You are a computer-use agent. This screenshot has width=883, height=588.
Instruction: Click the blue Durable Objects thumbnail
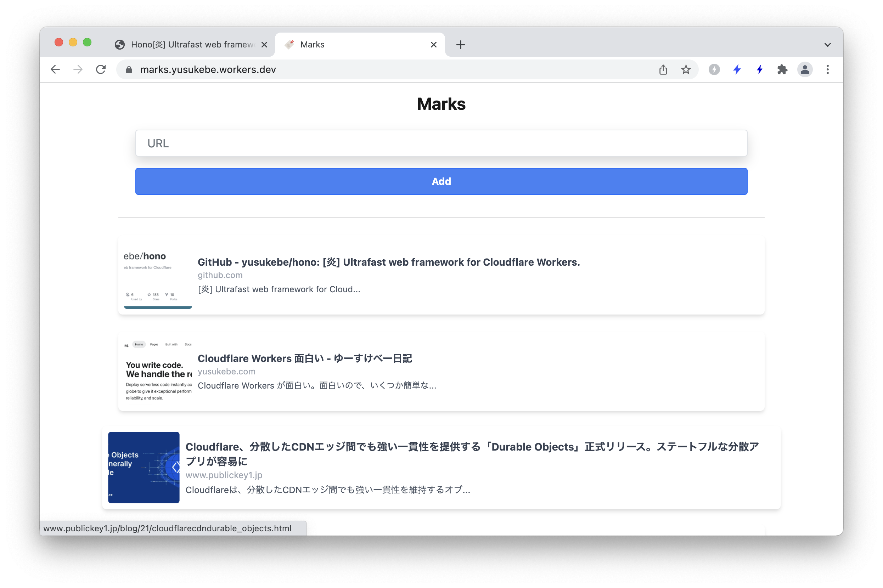coord(144,467)
